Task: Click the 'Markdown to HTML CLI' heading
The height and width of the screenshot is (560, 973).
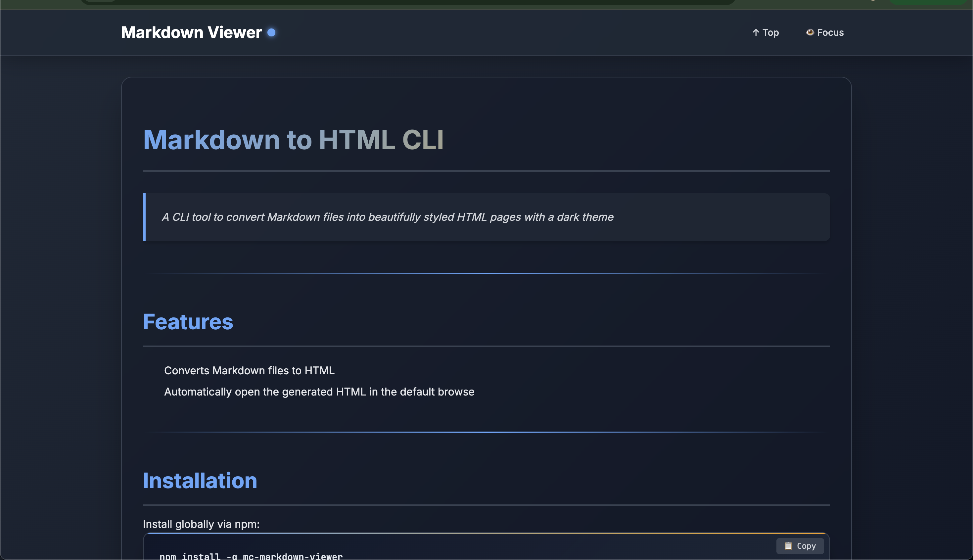Action: pos(293,139)
